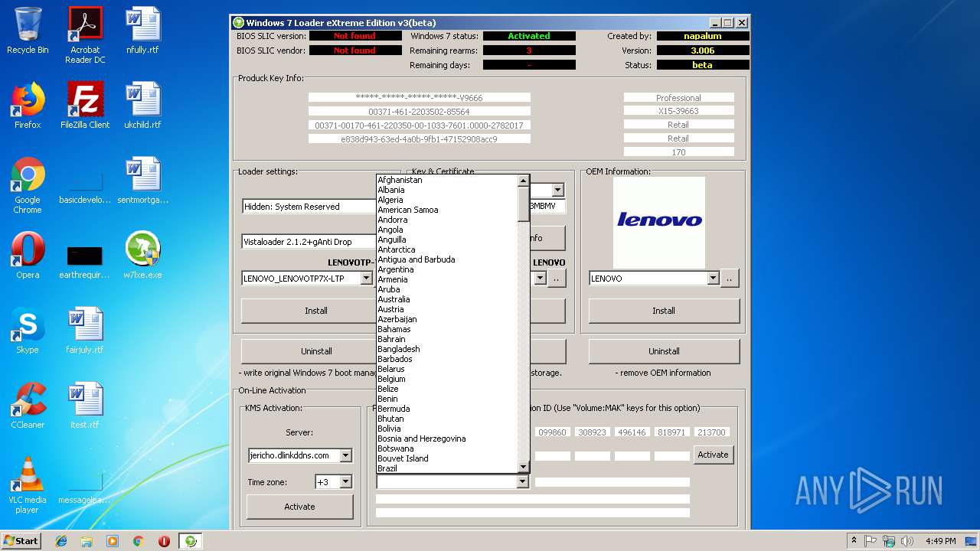The image size is (980, 551).
Task: Expand the Key & Certificate top dropdown arrow
Action: pyautogui.click(x=557, y=190)
